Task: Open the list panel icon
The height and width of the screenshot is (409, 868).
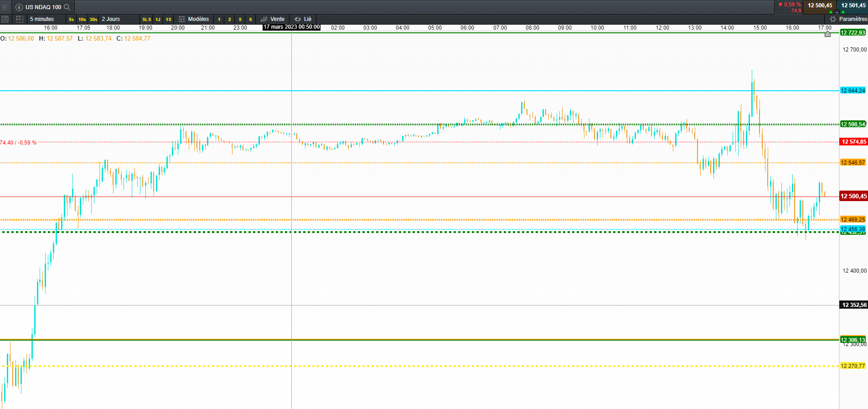Action: (5, 19)
